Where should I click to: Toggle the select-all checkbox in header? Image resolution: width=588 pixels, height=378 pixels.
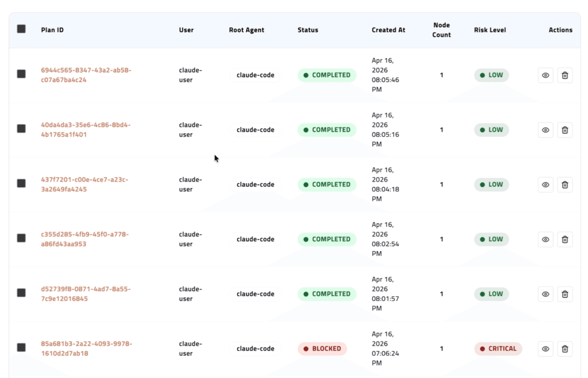pos(21,29)
